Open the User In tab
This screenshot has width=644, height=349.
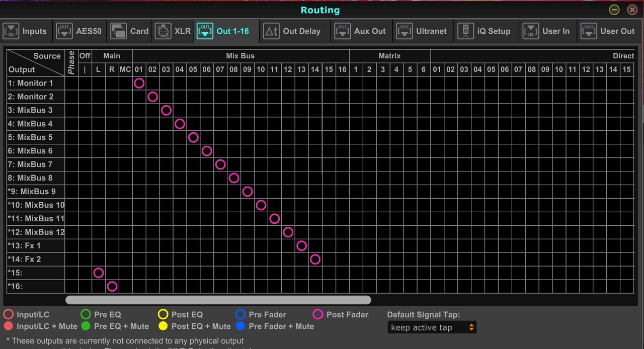[x=547, y=31]
